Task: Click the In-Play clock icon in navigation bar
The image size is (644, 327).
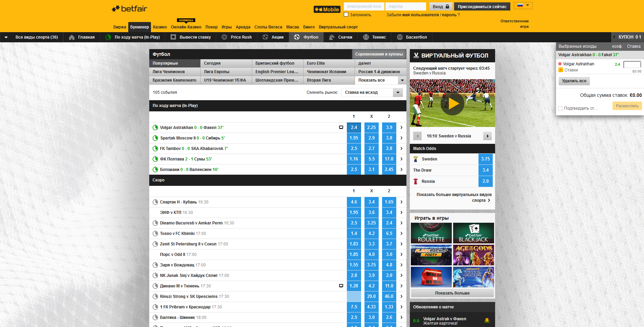Action: [x=108, y=37]
